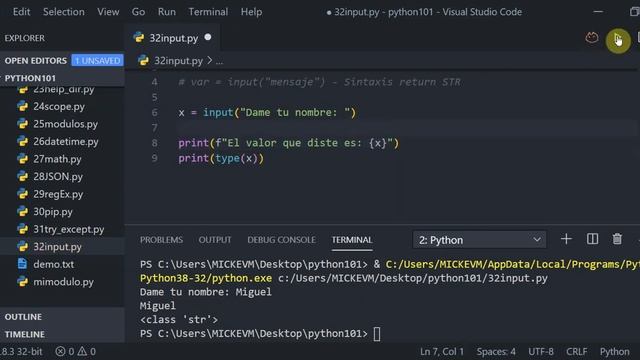This screenshot has height=360, width=640.
Task: Click the EXPLORER panel title
Action: click(x=24, y=38)
